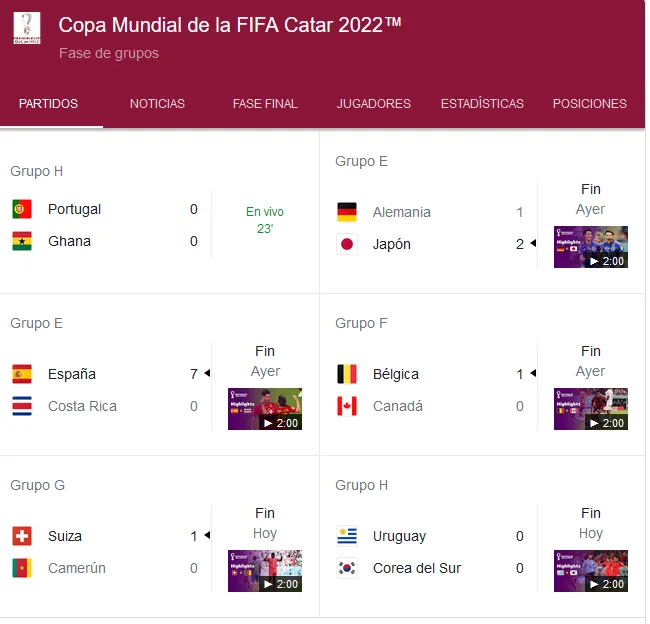Click the Ghana flag icon

[22, 242]
